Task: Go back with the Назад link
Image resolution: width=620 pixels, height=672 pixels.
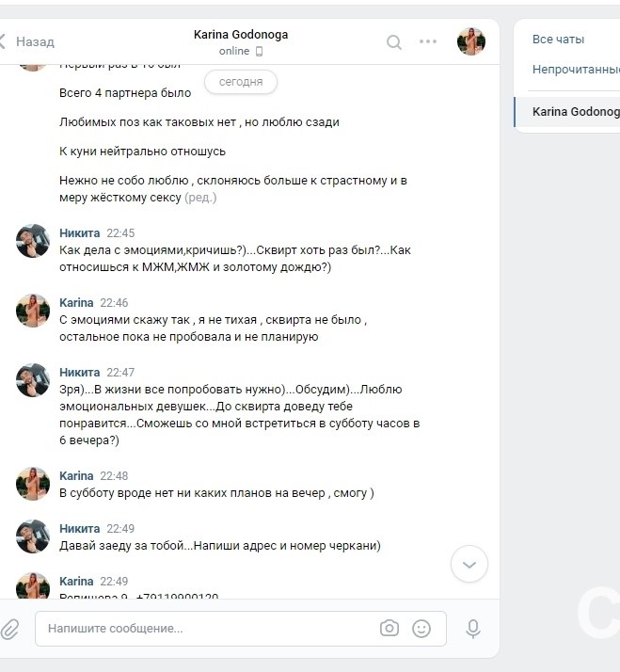Action: click(x=35, y=41)
